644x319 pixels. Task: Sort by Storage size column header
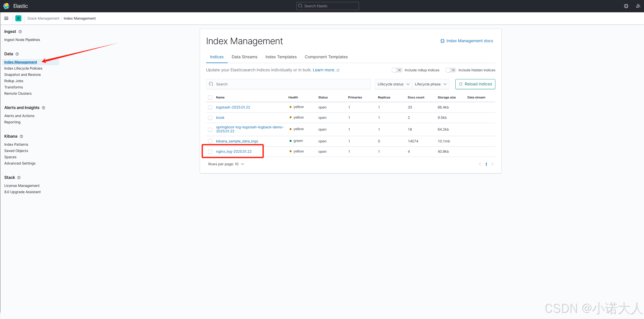click(447, 97)
